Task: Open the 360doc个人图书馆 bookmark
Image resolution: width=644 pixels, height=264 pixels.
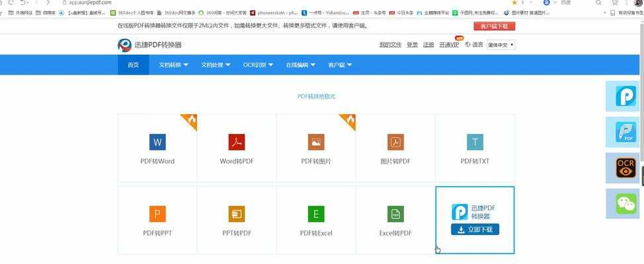Action: [132, 13]
